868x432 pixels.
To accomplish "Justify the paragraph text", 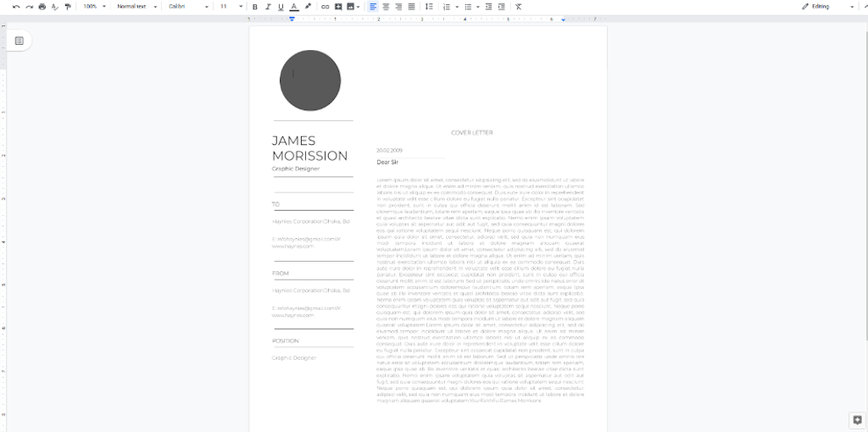I will point(411,7).
